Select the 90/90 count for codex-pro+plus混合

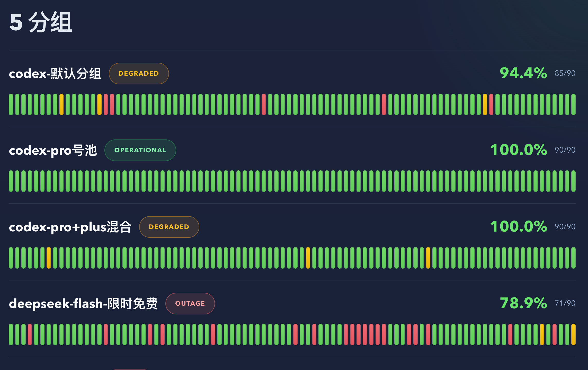[565, 227]
